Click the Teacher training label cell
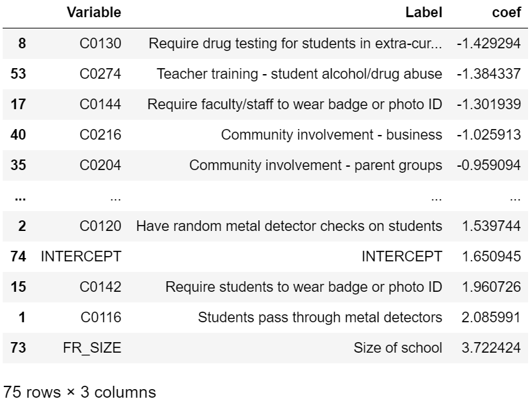532x401 pixels. coord(299,73)
